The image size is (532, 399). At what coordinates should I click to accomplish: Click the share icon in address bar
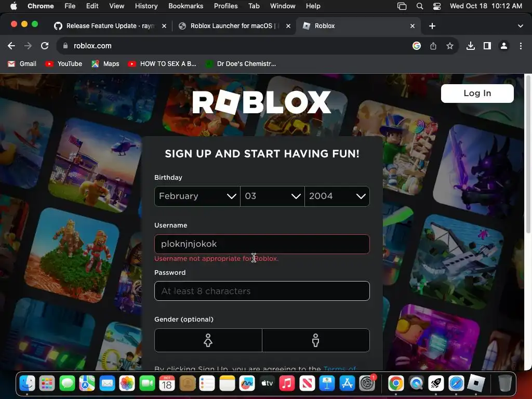point(433,46)
